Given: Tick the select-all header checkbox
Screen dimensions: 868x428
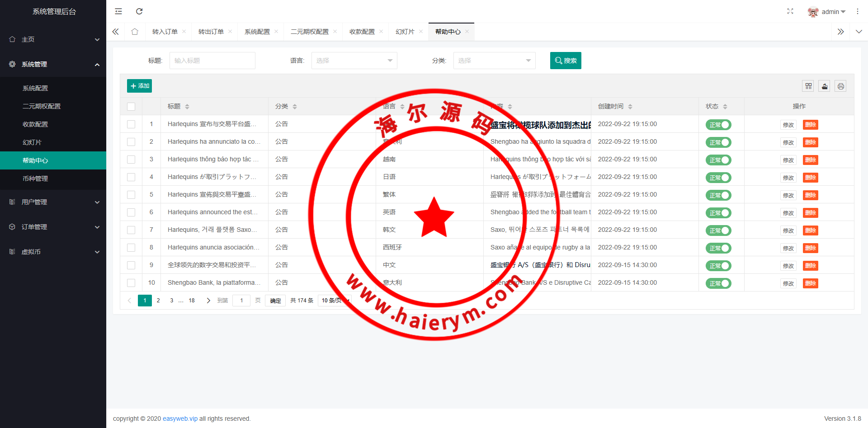Looking at the screenshot, I should pos(131,107).
